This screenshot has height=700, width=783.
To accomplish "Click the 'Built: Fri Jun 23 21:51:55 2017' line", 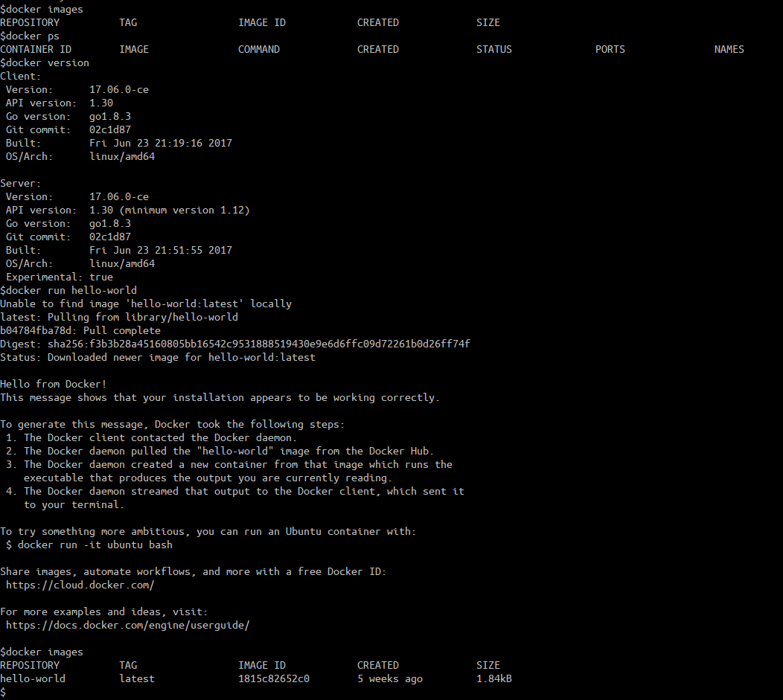I will tap(119, 251).
